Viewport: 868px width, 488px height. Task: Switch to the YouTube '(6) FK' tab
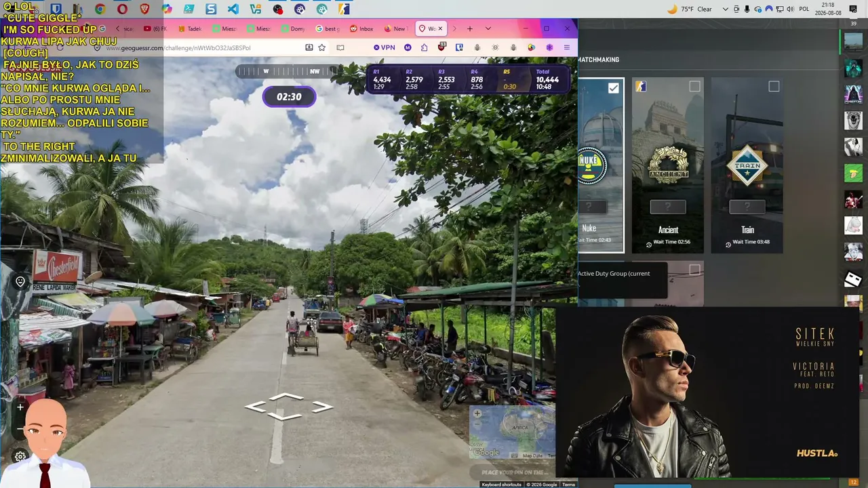(x=155, y=28)
